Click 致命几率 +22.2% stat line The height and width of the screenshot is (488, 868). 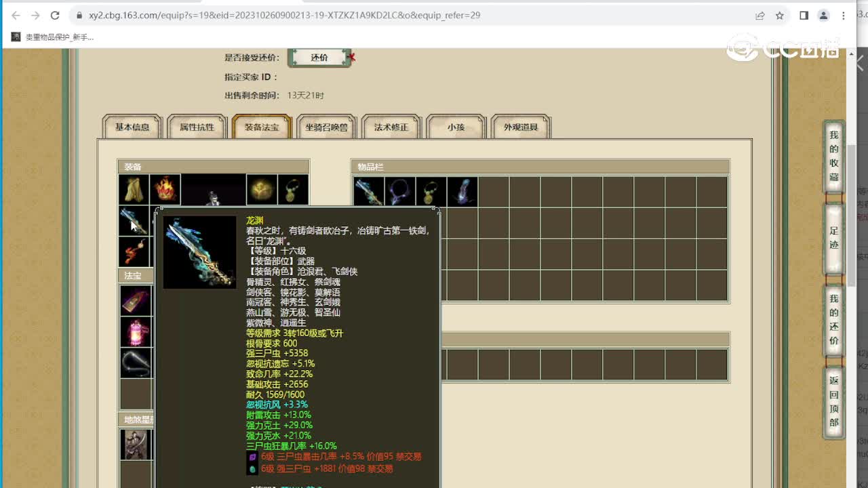click(279, 374)
